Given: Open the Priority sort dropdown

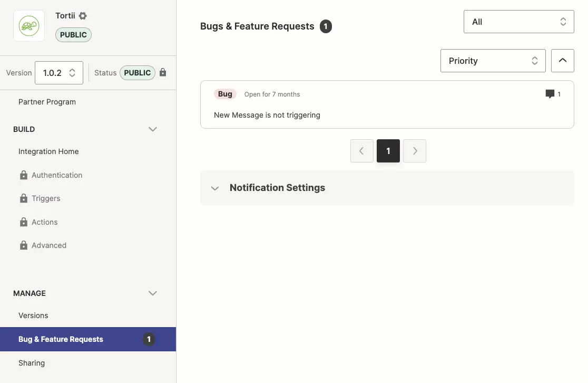Looking at the screenshot, I should [493, 61].
